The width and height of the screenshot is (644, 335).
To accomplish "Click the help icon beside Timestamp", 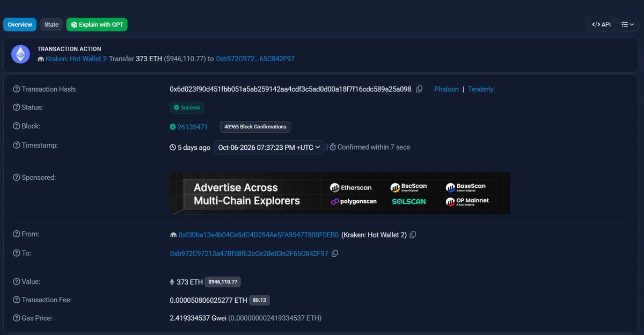I will pyautogui.click(x=16, y=145).
